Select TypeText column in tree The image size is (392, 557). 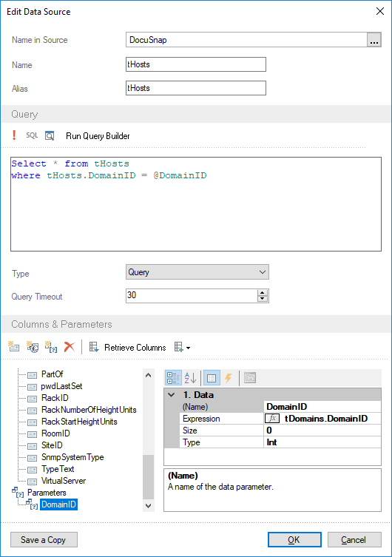coord(58,469)
